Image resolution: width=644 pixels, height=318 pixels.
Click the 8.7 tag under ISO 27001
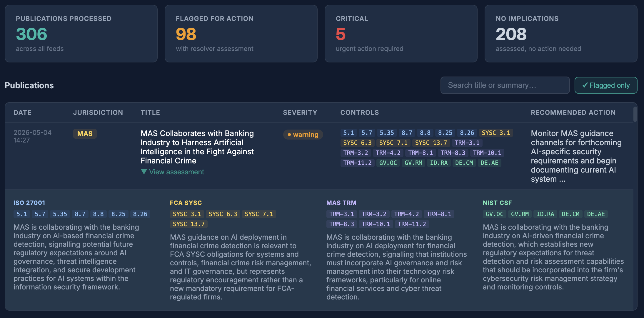click(80, 214)
